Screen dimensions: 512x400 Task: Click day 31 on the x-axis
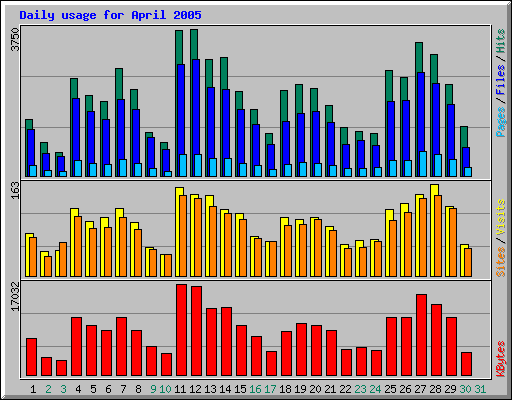480,389
